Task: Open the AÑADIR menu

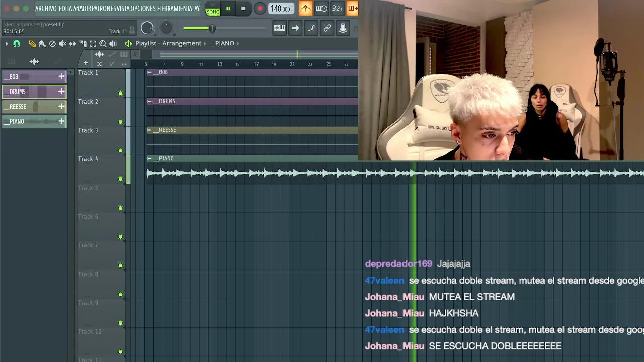Action: click(x=82, y=8)
